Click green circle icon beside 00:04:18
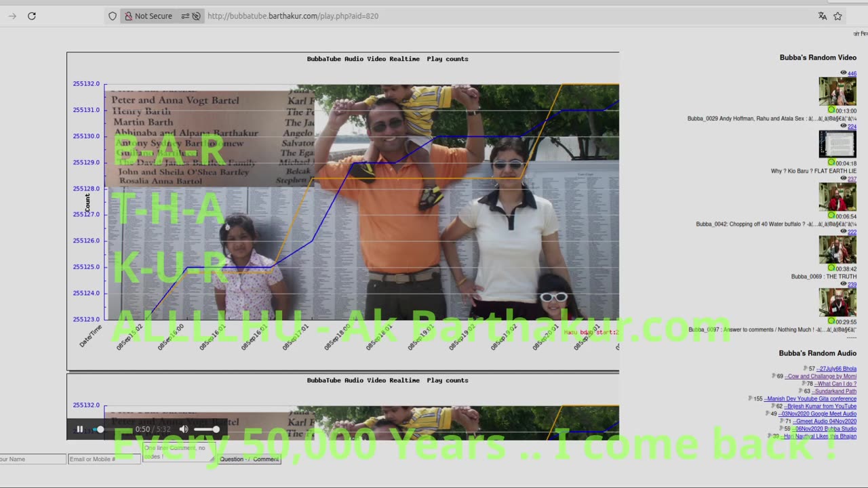868x488 pixels. (831, 163)
